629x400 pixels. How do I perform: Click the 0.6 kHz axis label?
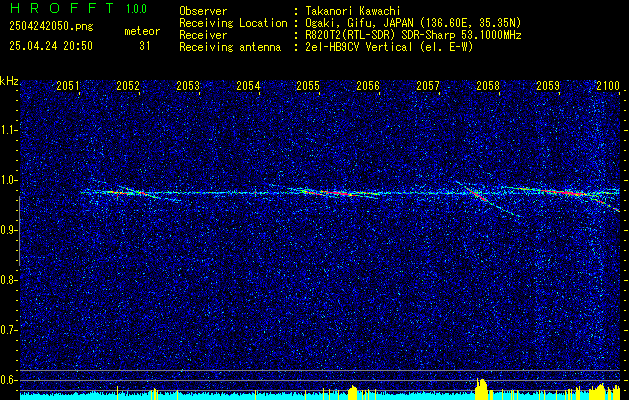[x=8, y=380]
